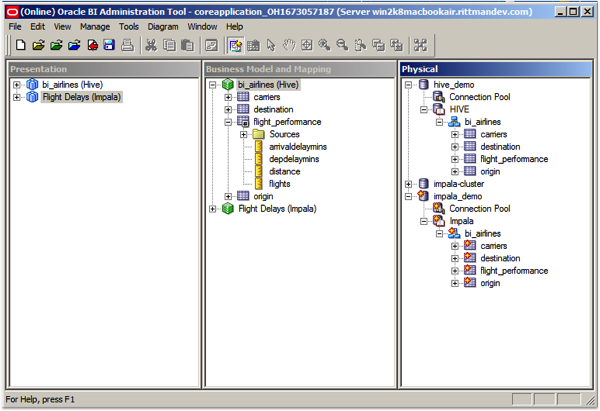Collapse flight_performance logical table
Image resolution: width=600 pixels, height=411 pixels.
(228, 122)
